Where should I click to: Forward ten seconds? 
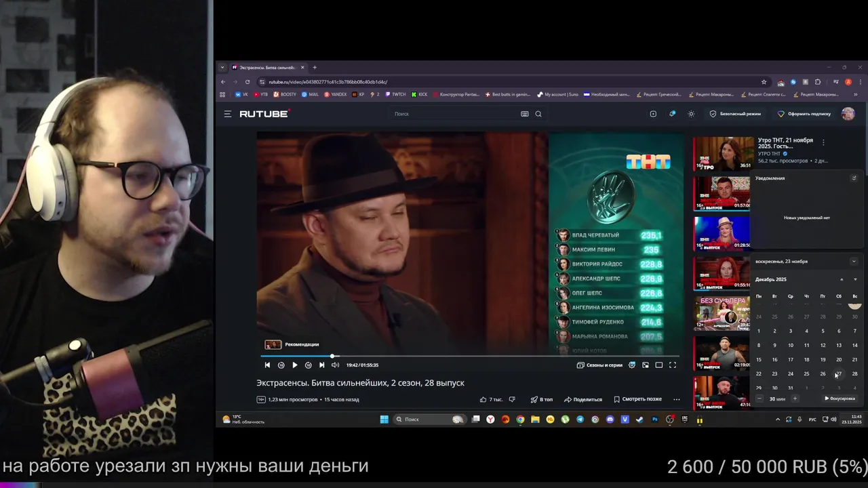tap(308, 365)
